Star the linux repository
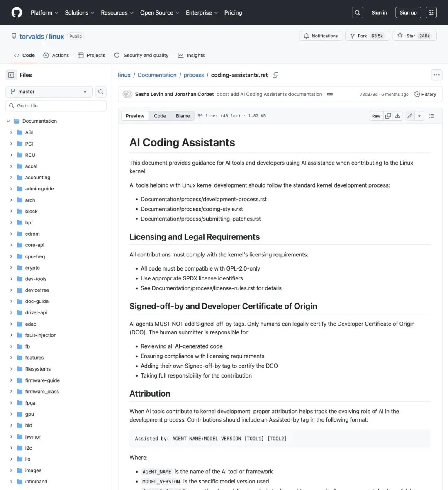 414,36
